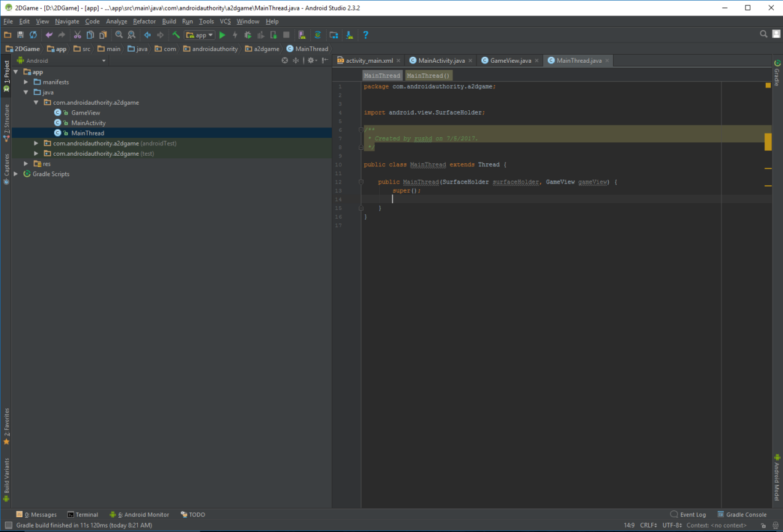Expand the manifests folder in project tree
The height and width of the screenshot is (532, 783).
[x=26, y=82]
